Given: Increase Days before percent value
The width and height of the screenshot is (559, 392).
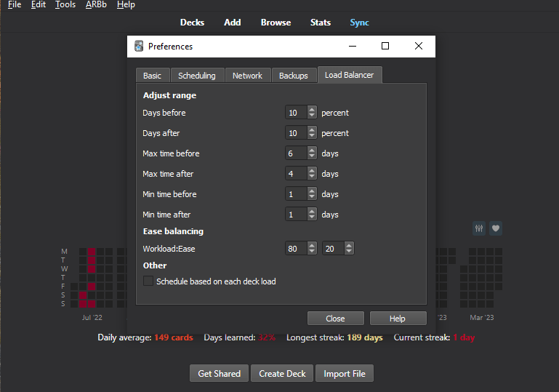Looking at the screenshot, I should 312,110.
